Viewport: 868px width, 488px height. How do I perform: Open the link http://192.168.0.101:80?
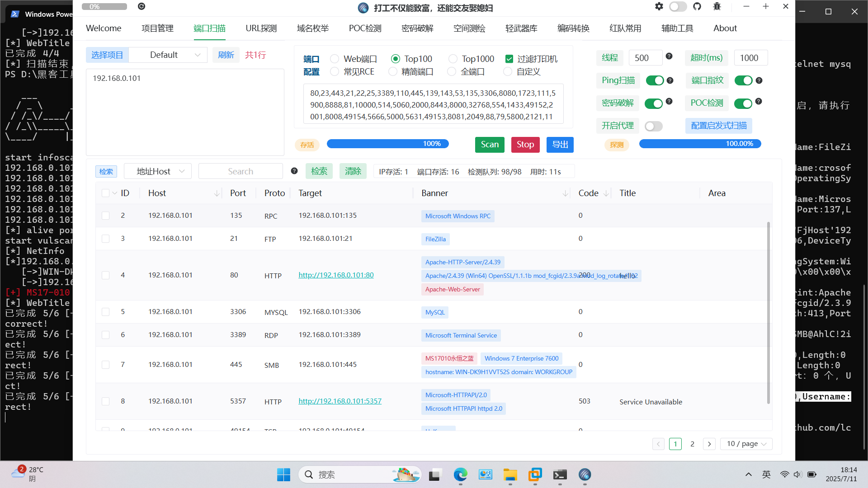point(336,275)
